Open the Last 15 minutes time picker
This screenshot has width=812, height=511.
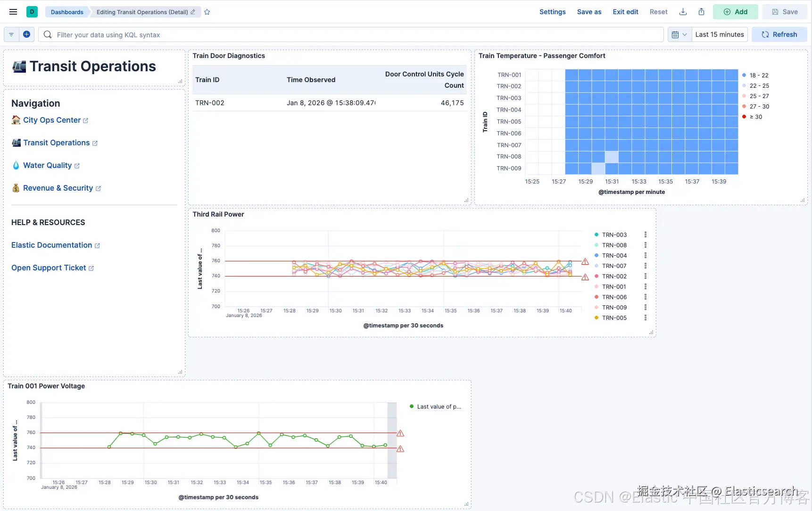[x=720, y=34]
